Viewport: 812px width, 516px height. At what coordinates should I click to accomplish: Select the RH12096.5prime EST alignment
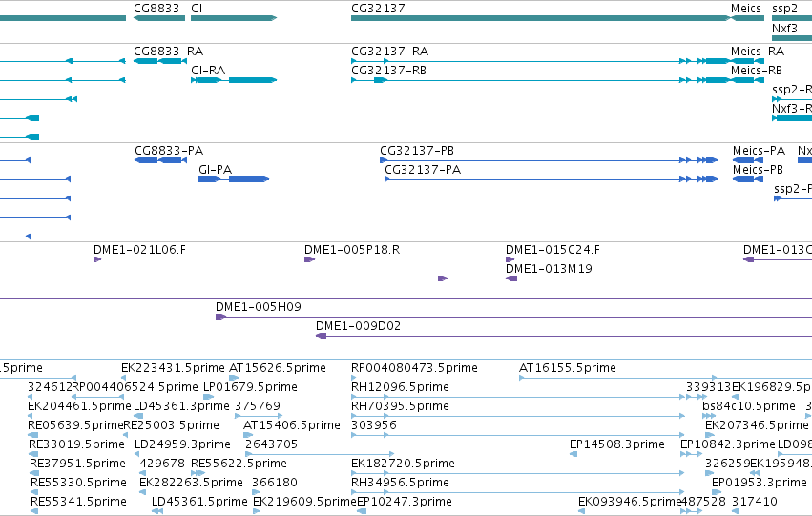point(518,397)
